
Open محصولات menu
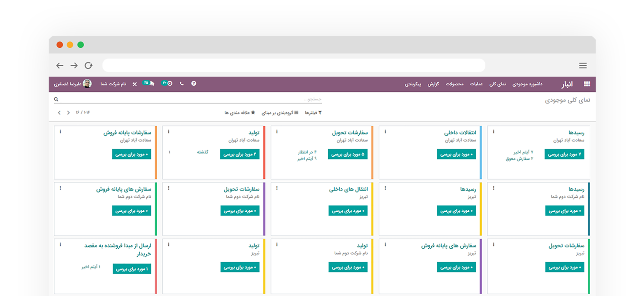click(x=454, y=84)
